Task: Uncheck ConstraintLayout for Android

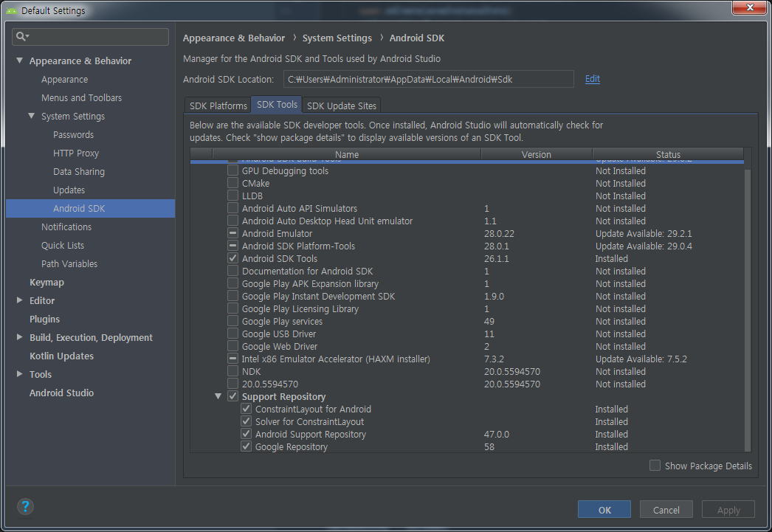Action: tap(247, 409)
